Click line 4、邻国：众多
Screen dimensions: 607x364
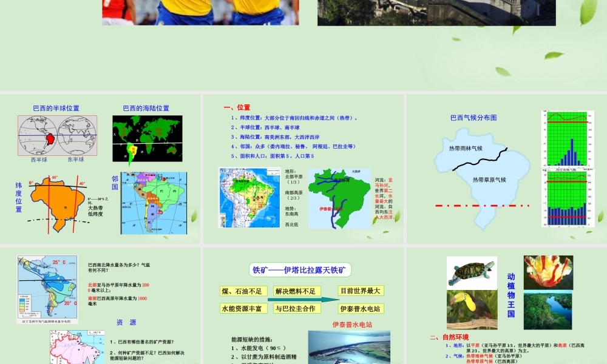pyautogui.click(x=293, y=147)
